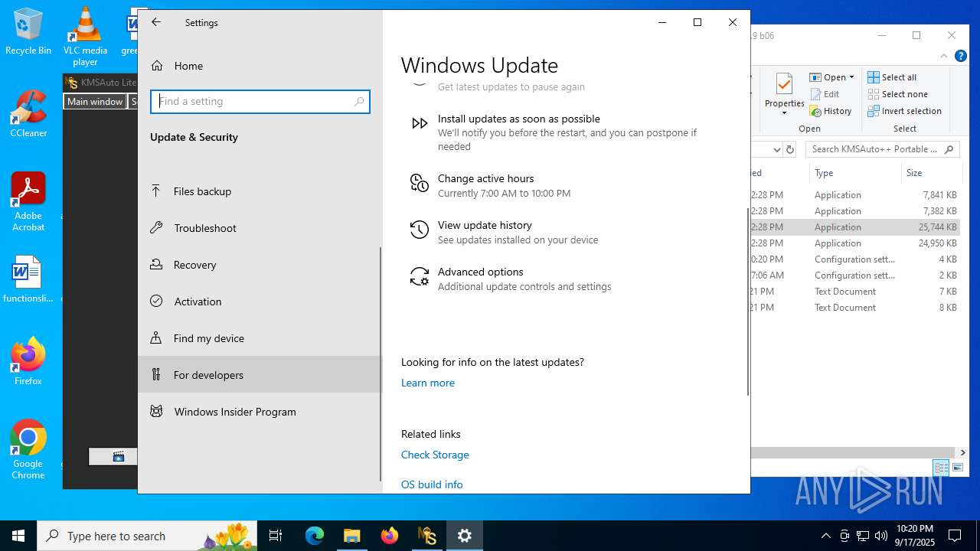Refresh the File Explorer address bar
The height and width of the screenshot is (551, 980).
click(x=790, y=149)
